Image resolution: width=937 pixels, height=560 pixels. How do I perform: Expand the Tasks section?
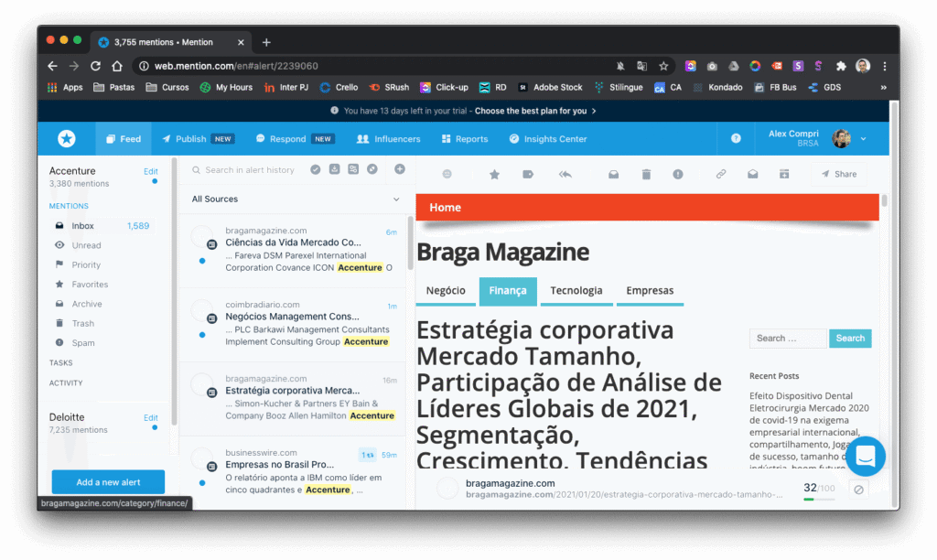(x=61, y=362)
